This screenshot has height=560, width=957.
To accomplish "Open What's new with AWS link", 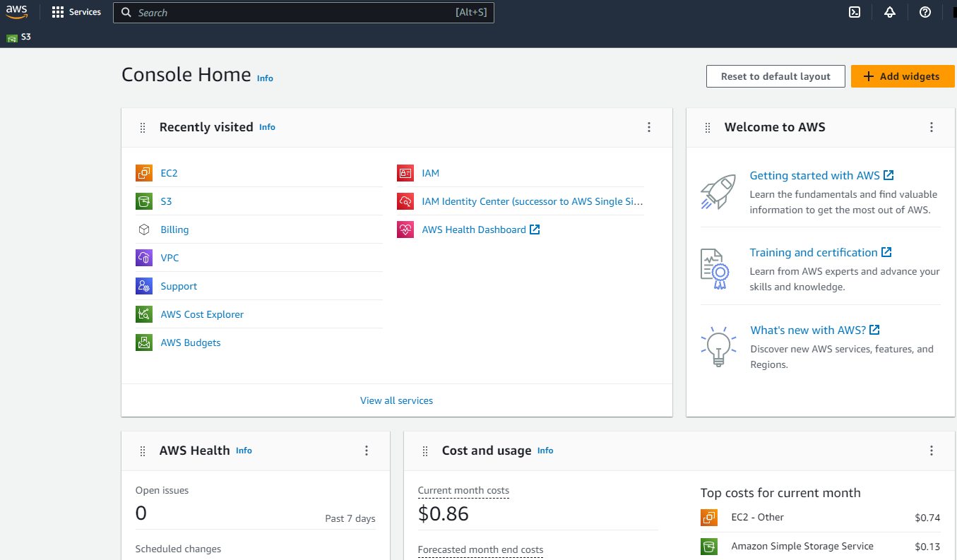I will click(x=815, y=330).
